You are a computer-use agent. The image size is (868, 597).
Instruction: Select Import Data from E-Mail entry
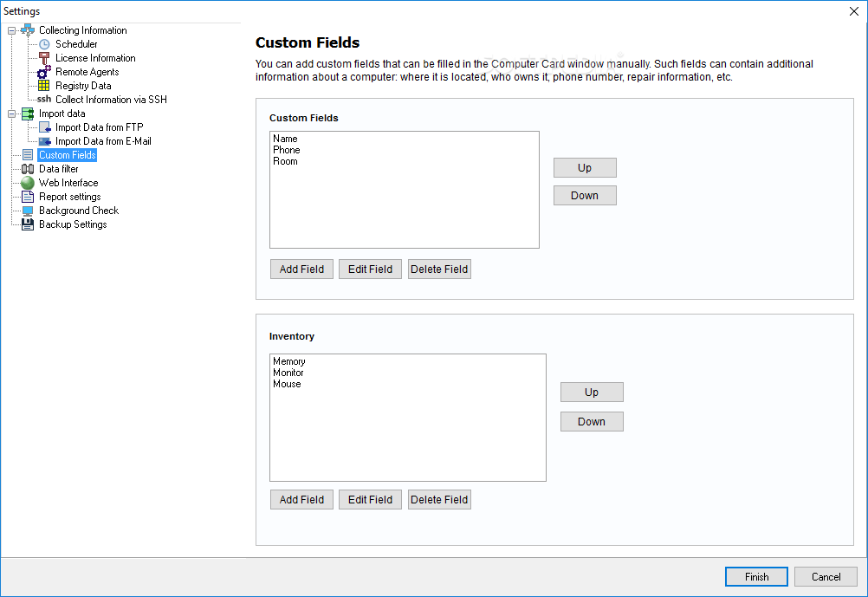point(103,141)
